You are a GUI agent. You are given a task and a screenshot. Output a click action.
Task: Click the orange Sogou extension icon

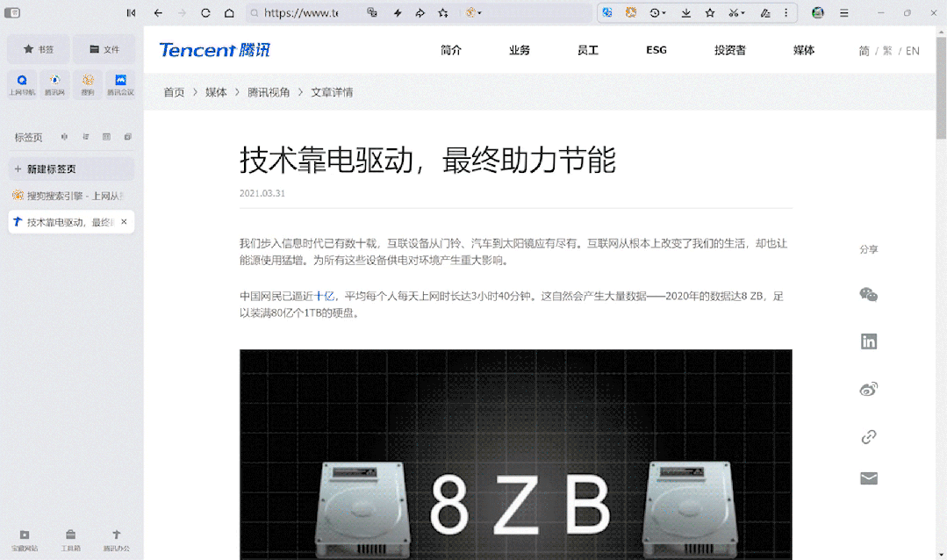[x=631, y=12]
